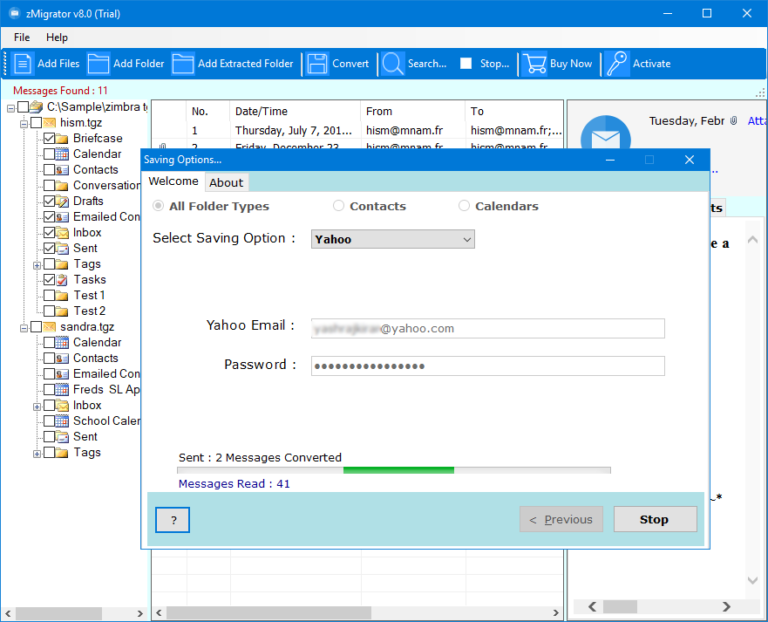This screenshot has width=768, height=622.
Task: Close the Saving Options dialog
Action: click(x=689, y=160)
